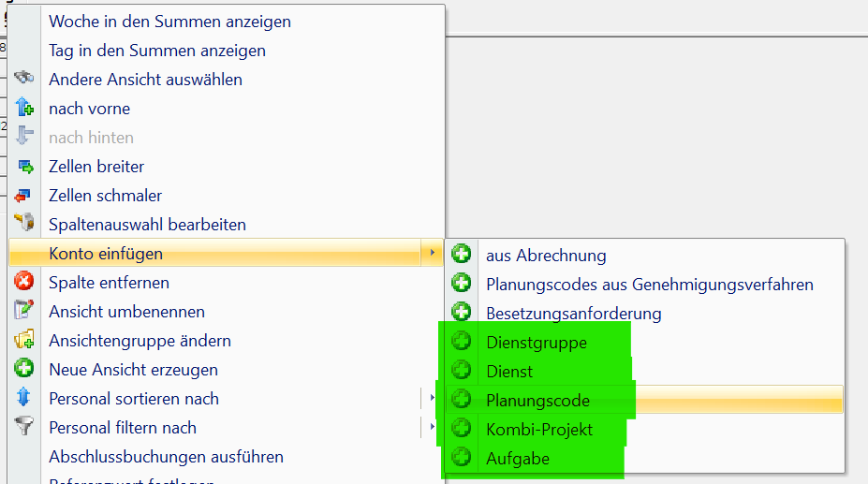Click the nach vorne arrow icon
The image size is (868, 484).
[x=24, y=109]
